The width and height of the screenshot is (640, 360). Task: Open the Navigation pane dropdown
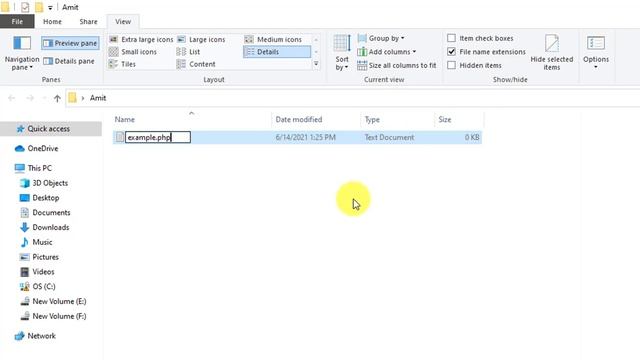point(22,54)
